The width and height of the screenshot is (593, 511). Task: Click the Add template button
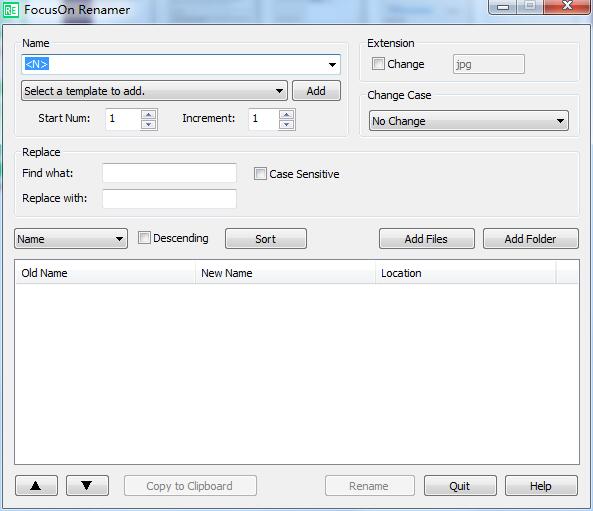[x=316, y=91]
